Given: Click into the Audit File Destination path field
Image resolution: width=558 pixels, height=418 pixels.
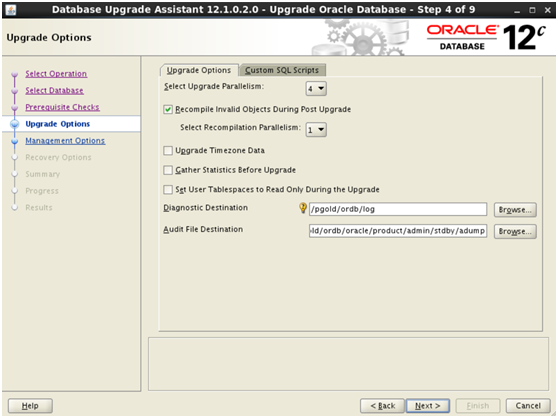Looking at the screenshot, I should tap(398, 231).
